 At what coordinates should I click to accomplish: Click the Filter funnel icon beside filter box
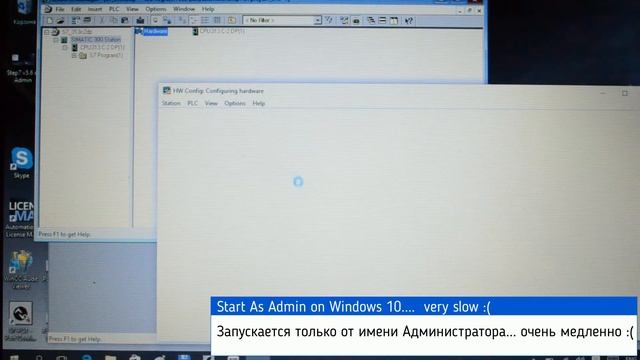tap(329, 20)
